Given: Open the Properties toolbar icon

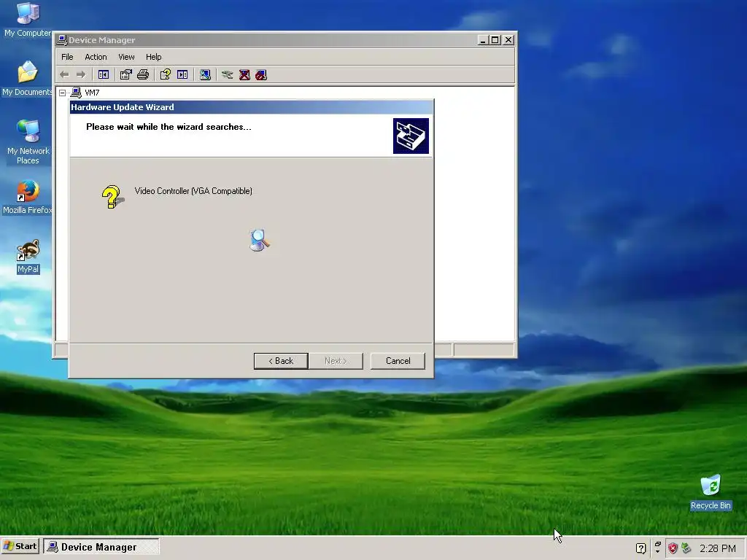Looking at the screenshot, I should pos(125,75).
